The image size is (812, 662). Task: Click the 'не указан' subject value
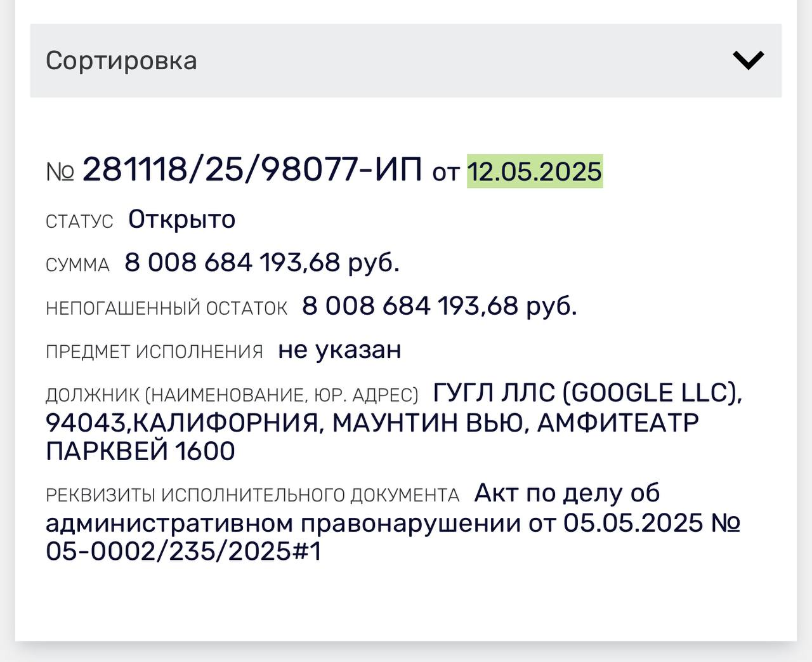pos(339,350)
